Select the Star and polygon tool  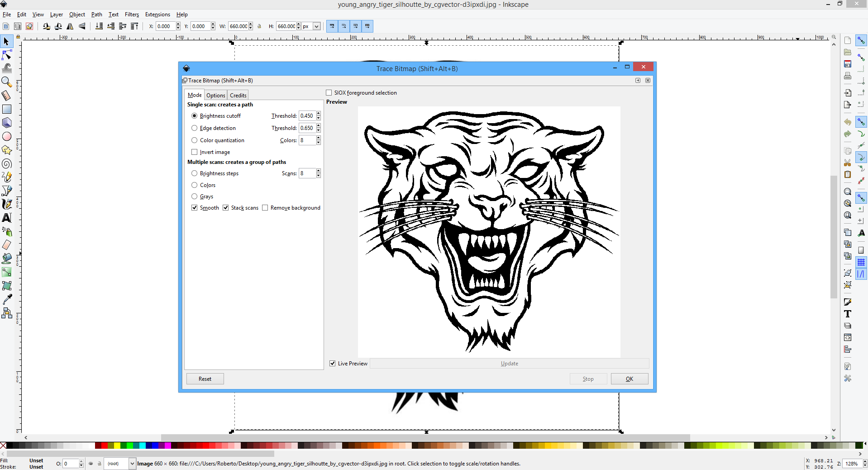tap(6, 150)
